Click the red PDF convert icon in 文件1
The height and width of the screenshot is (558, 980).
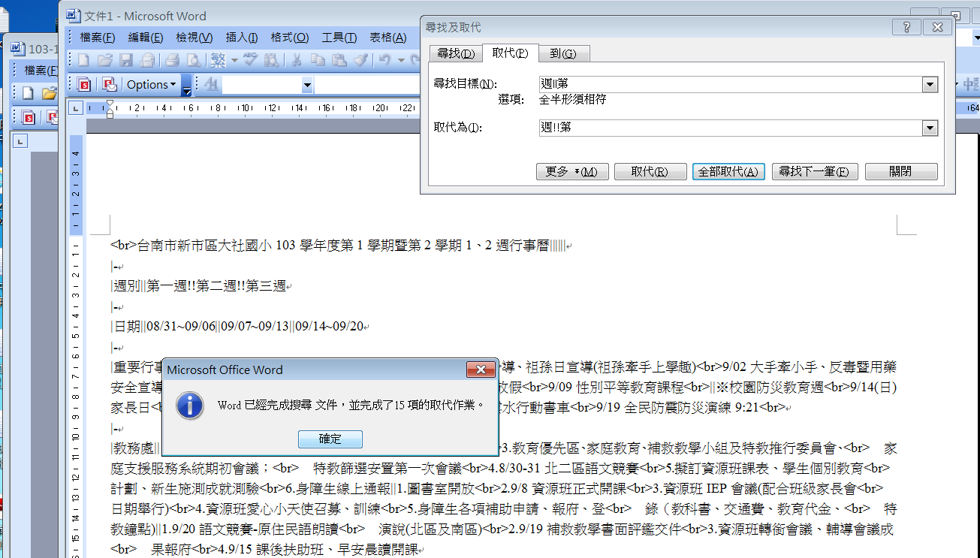pos(84,84)
